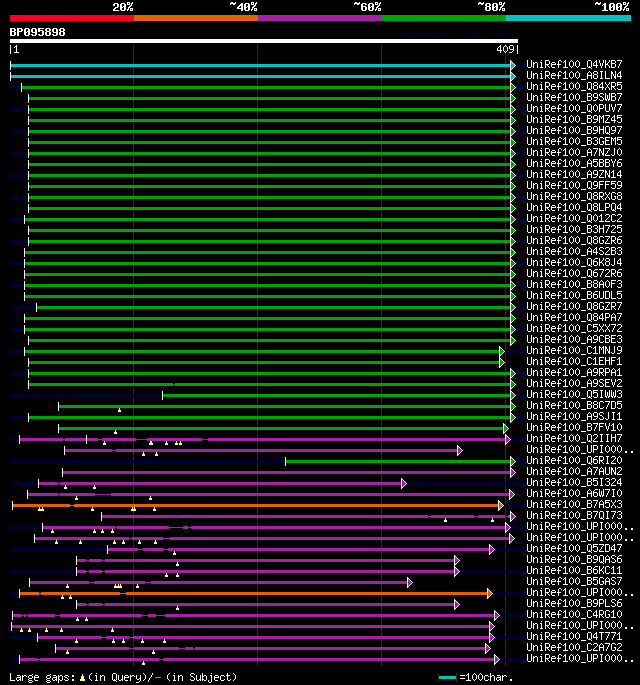The height and width of the screenshot is (685, 640).
Task: Choose the UniRef100_A5BBY6 hit label
Action: 574,163
